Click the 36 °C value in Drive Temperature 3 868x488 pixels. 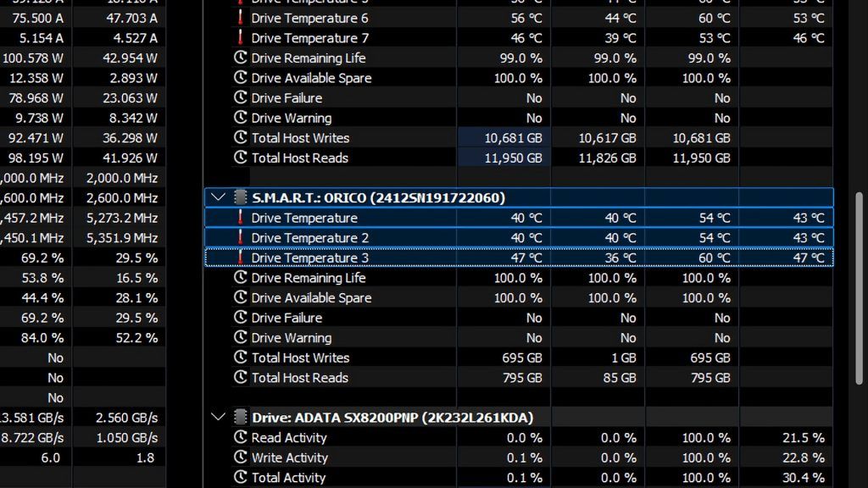(620, 258)
